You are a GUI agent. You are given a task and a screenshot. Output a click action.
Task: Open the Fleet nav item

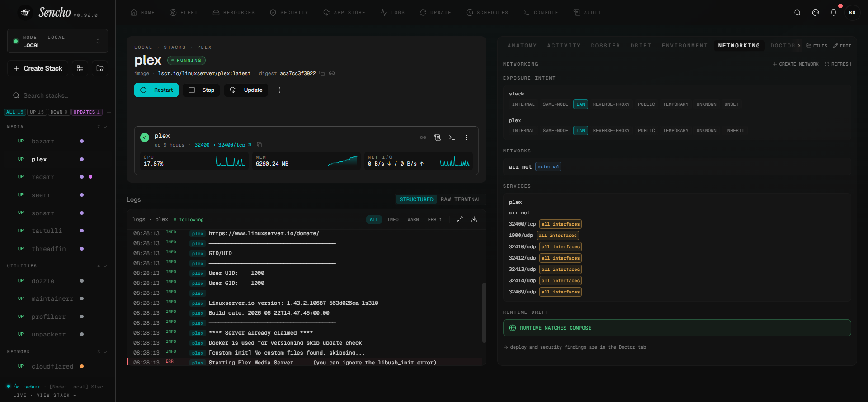click(184, 13)
